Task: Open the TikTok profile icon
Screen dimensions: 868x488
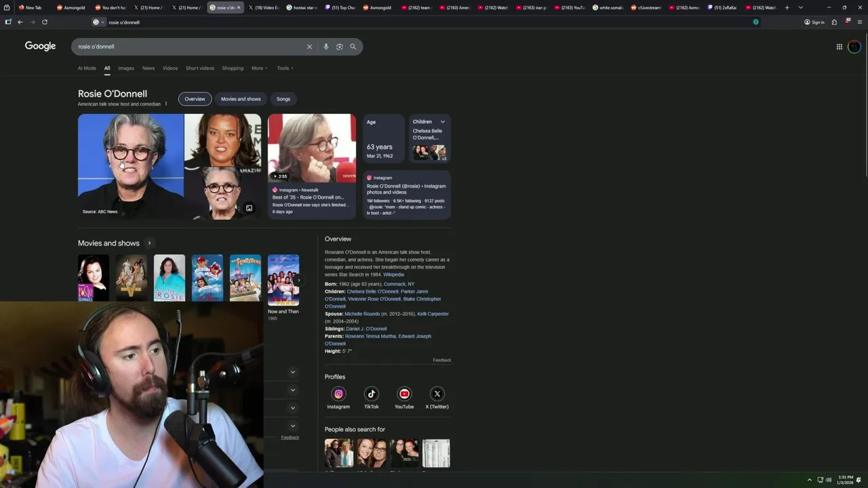Action: [x=372, y=394]
